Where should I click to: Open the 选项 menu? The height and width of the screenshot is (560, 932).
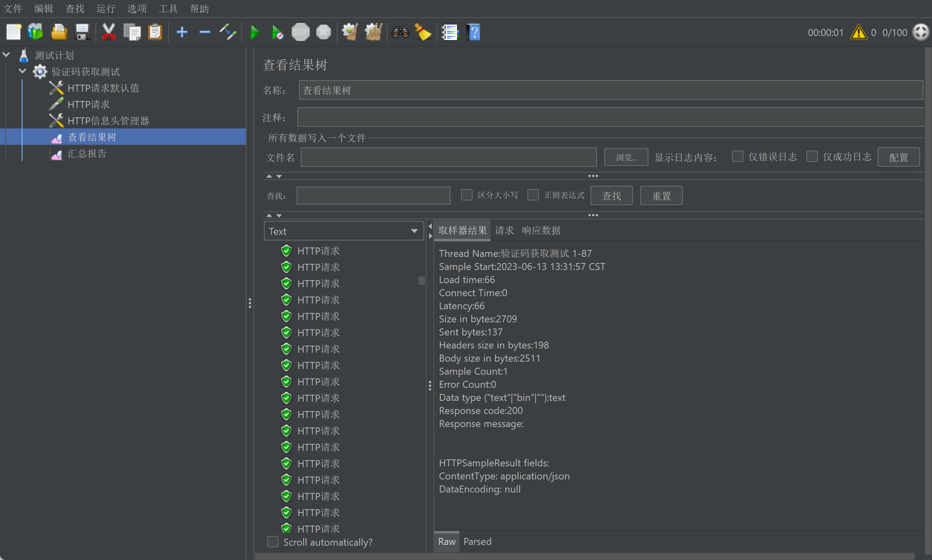[137, 9]
